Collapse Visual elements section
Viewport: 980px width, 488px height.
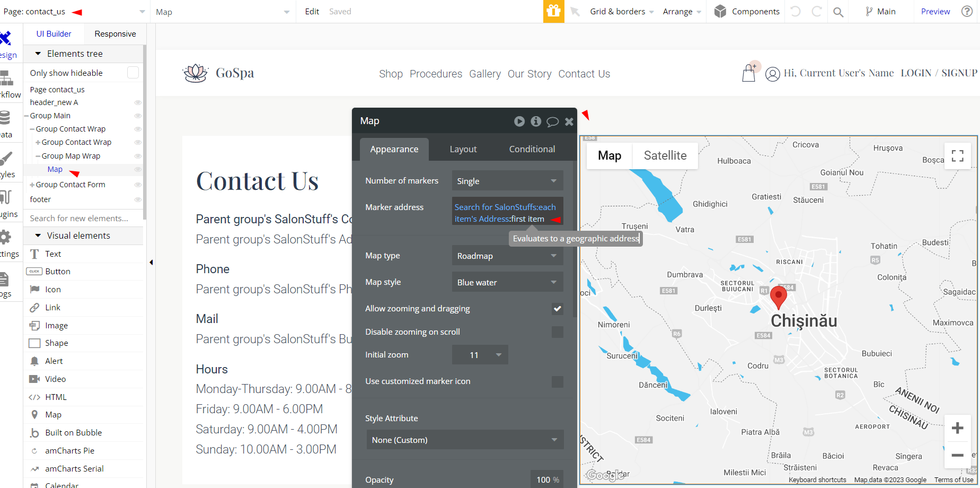click(38, 236)
